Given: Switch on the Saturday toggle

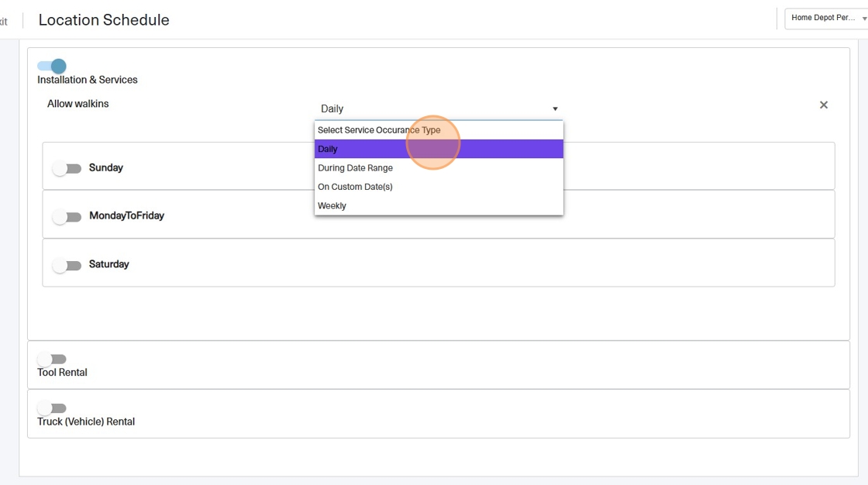Looking at the screenshot, I should [x=67, y=266].
